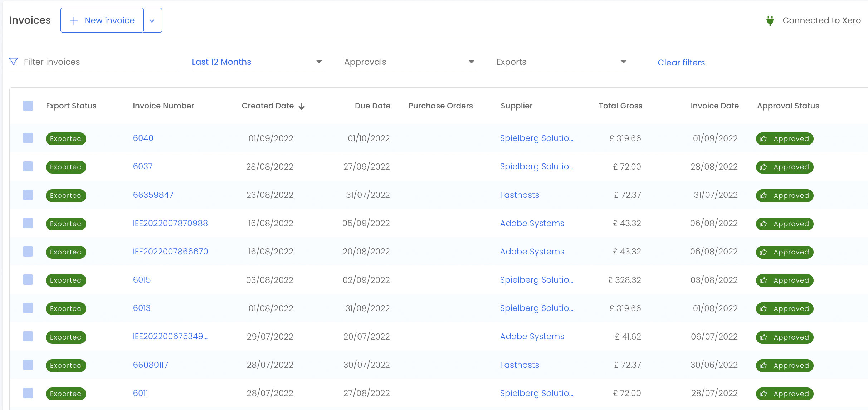
Task: Toggle the select-all checkbox in table header
Action: tap(28, 106)
